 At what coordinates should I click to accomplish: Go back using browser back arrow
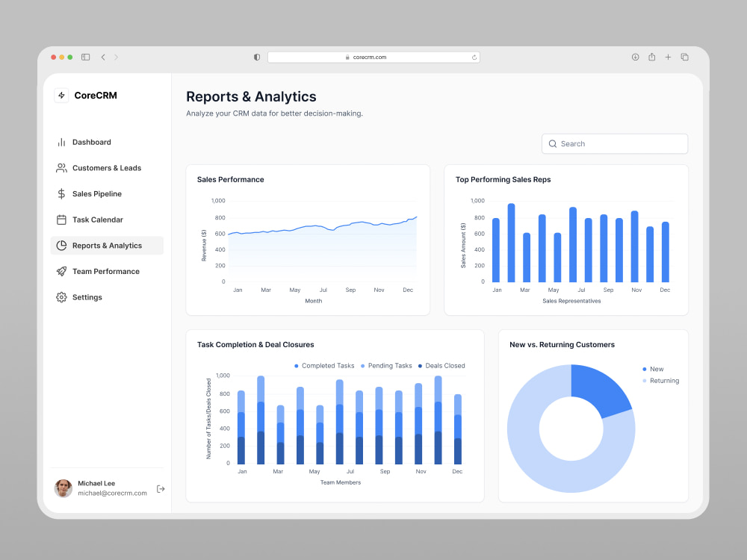(x=103, y=57)
